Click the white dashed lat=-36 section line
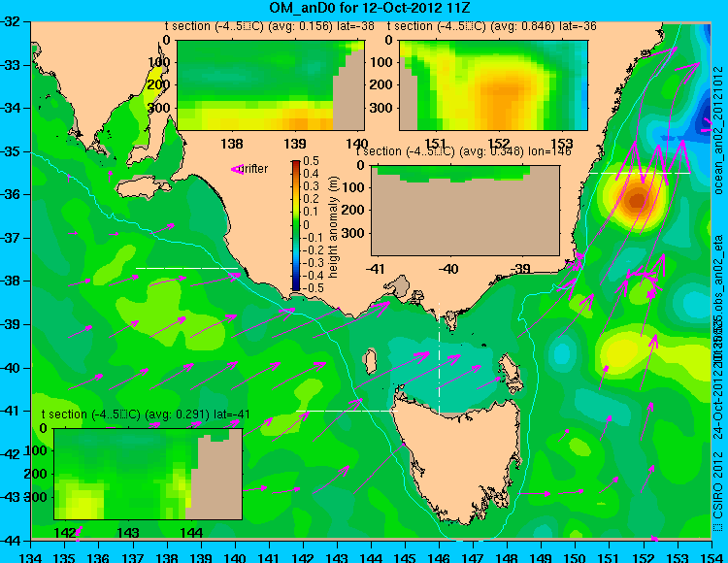Viewport: 728px width, 563px height. [x=640, y=173]
